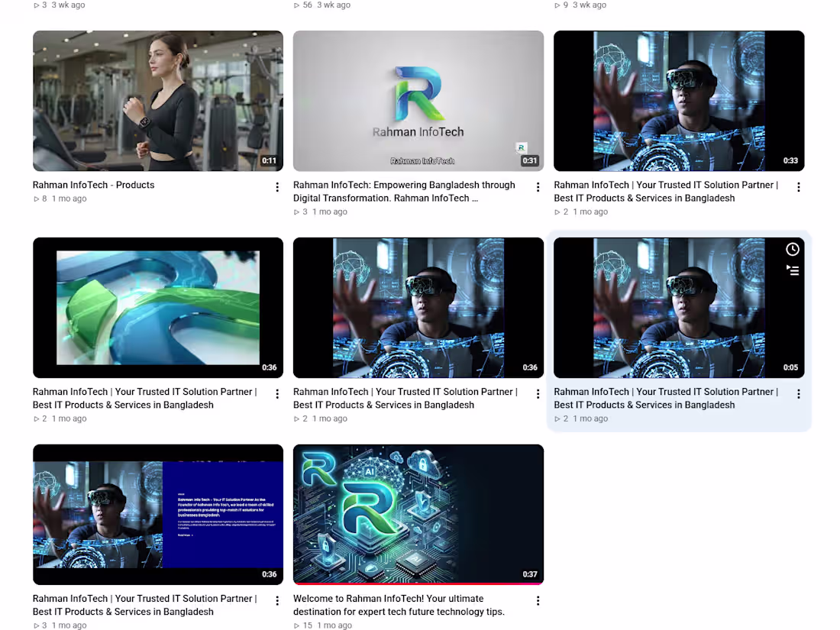Open options menu for Empowering Bangladesh video

click(x=538, y=187)
